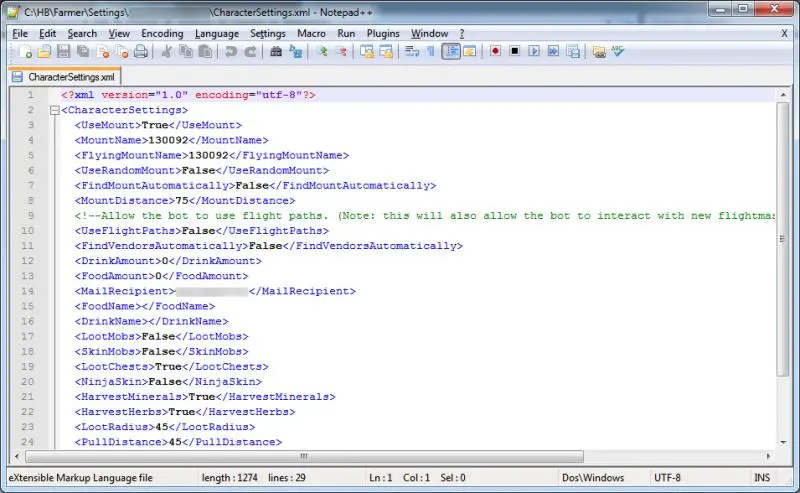Viewport: 800px width, 493px height.
Task: Toggle the Word wrap toolbar button
Action: coord(411,52)
